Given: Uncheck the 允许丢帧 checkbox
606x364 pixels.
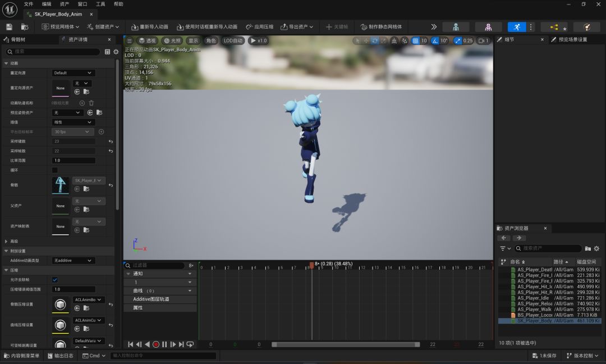Looking at the screenshot, I should (x=55, y=280).
